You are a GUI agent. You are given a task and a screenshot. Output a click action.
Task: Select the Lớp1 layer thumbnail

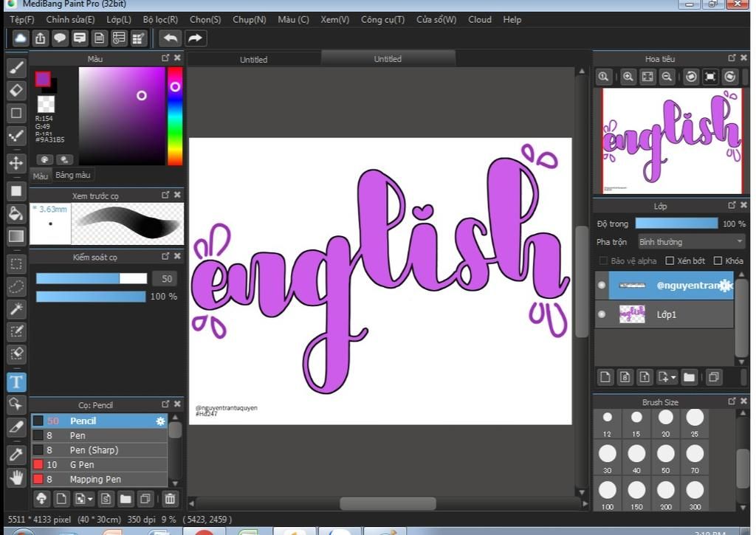click(632, 314)
